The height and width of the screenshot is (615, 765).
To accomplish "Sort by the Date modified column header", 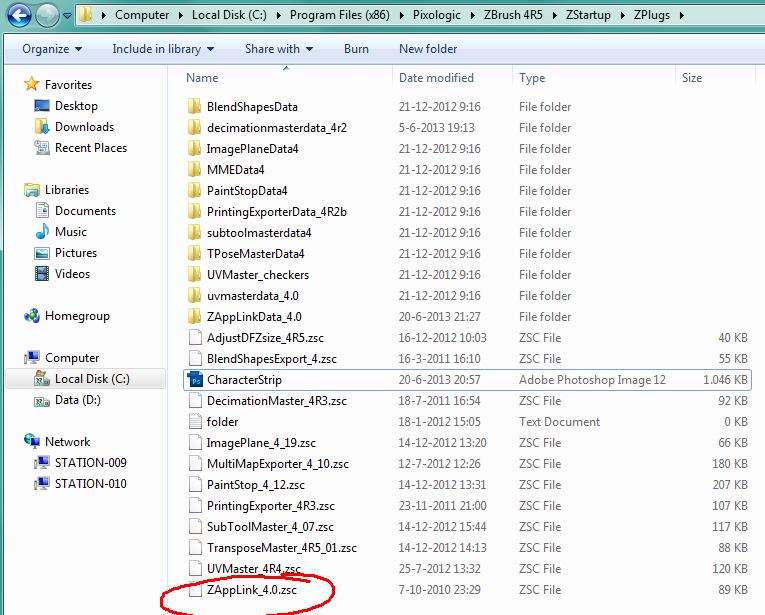I will click(436, 78).
